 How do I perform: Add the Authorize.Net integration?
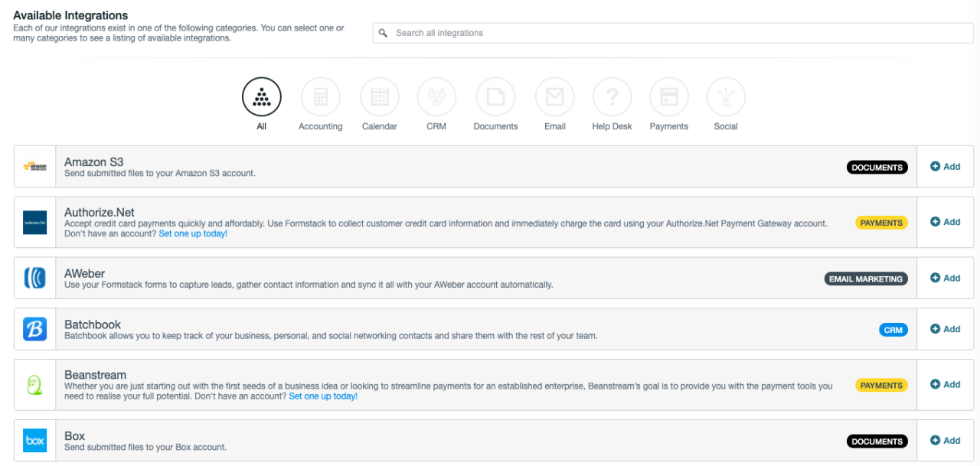(x=946, y=222)
